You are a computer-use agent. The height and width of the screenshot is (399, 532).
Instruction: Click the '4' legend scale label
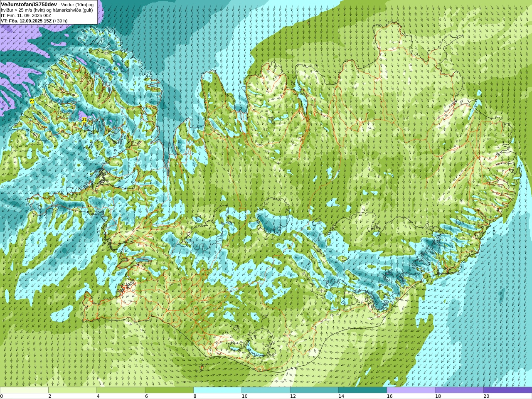[98, 397]
